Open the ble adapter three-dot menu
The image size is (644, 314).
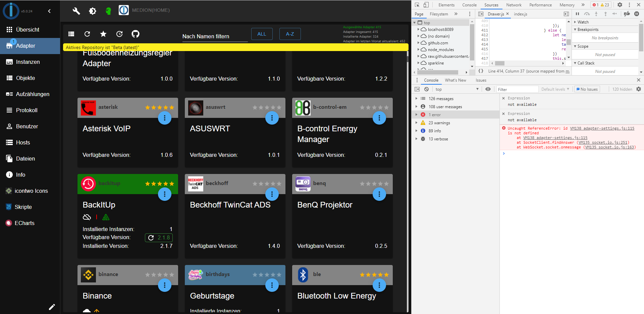tap(379, 285)
